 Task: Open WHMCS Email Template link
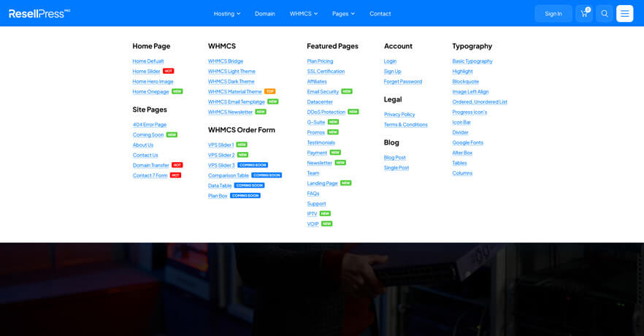tap(237, 102)
